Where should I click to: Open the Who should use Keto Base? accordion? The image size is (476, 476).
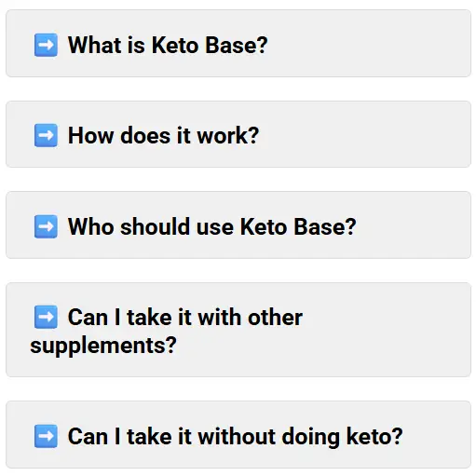click(238, 225)
